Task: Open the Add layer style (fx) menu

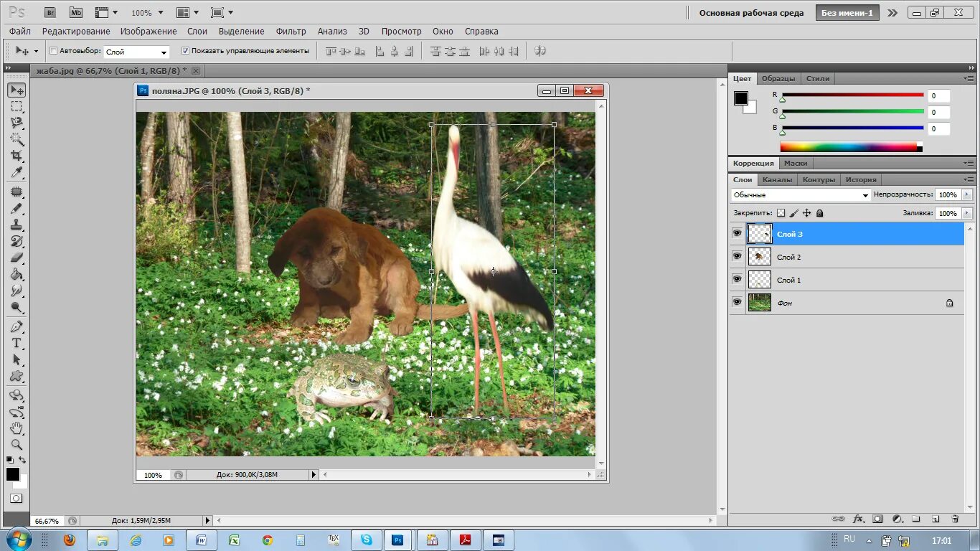Action: (858, 518)
